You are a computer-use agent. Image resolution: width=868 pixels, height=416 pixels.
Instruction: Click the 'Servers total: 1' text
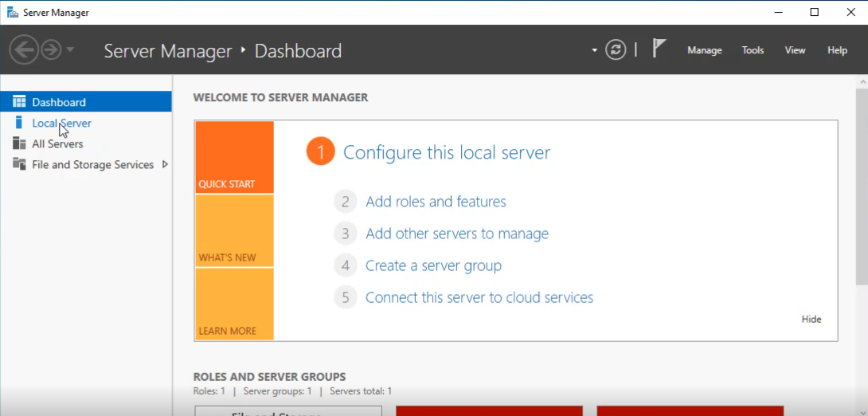click(x=361, y=391)
